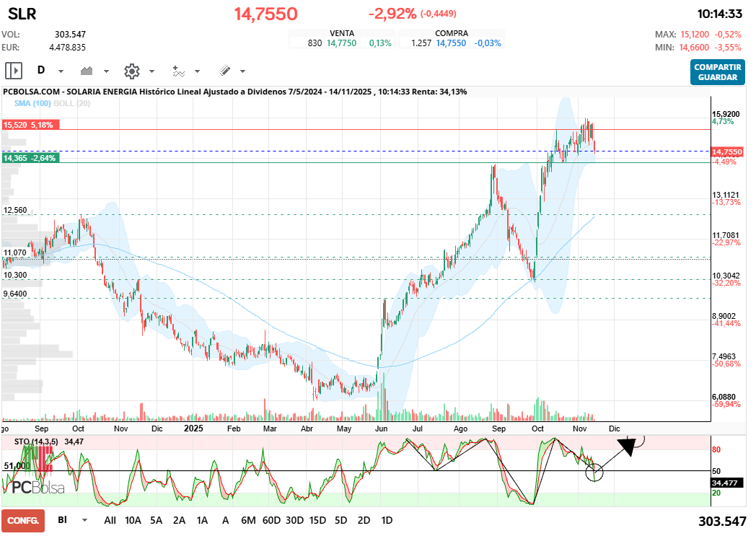Select the 60D time range

tap(271, 520)
